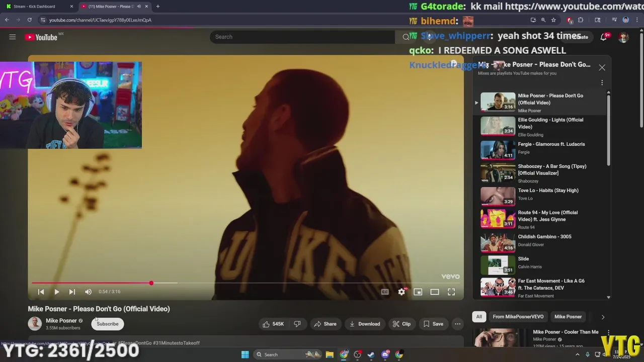
Task: Go back in browser history
Action: pos(7,20)
